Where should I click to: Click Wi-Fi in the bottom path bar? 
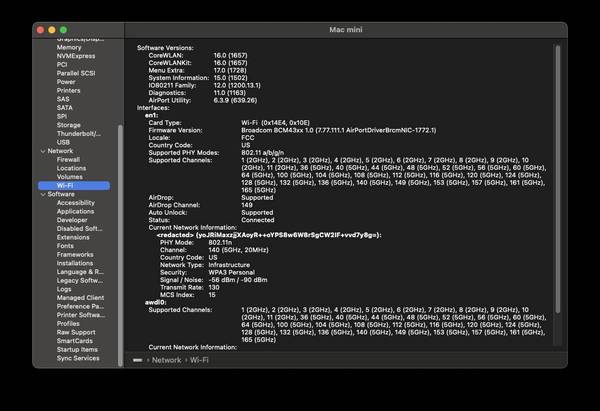(199, 360)
